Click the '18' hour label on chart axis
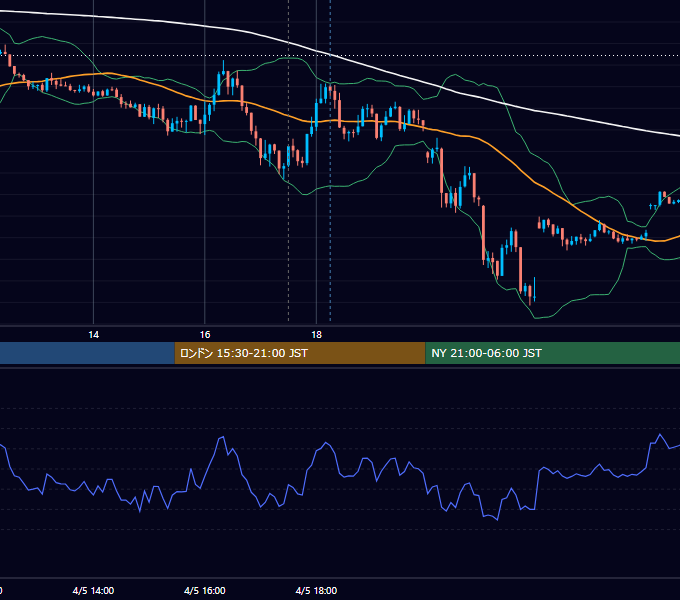 coord(317,335)
